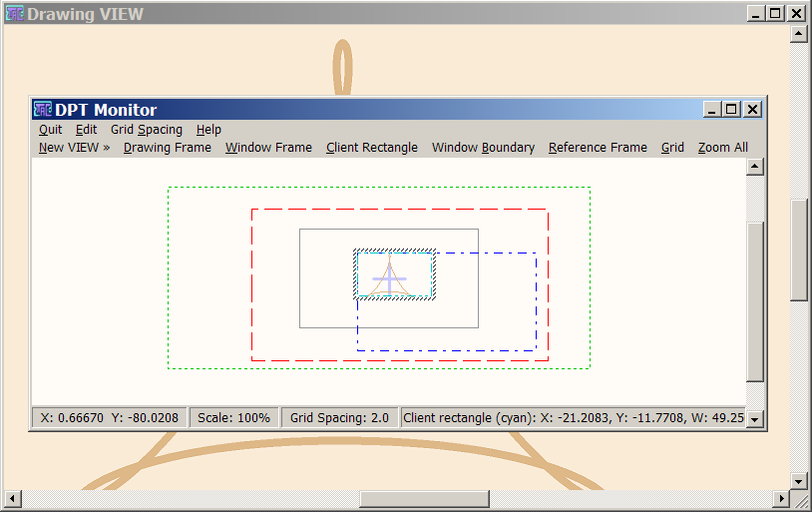The image size is (812, 512).
Task: Open the Quit menu
Action: 50,130
